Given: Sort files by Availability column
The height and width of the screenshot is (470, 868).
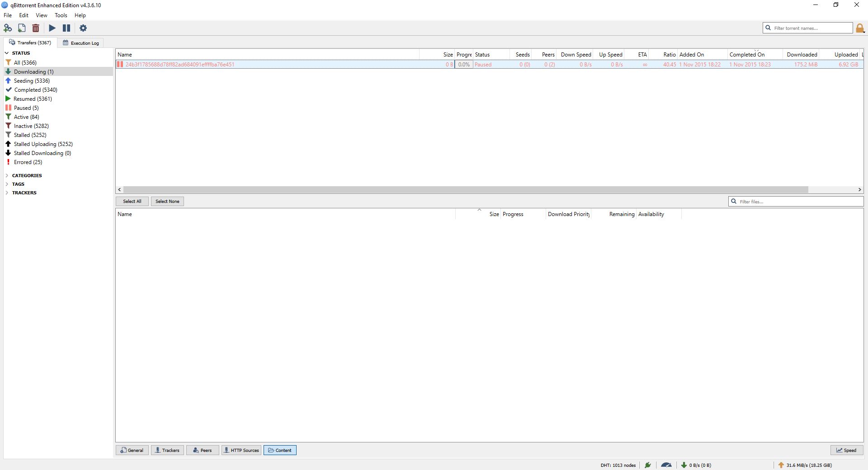Looking at the screenshot, I should [659, 214].
